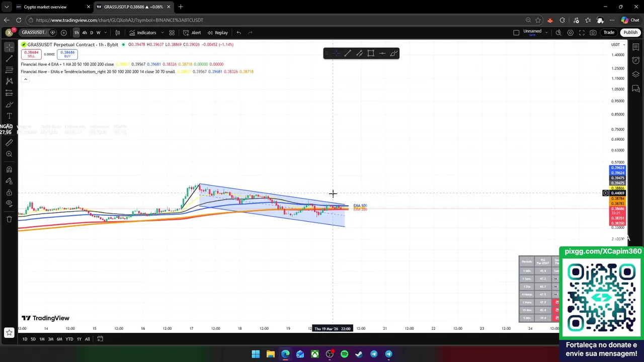Click the Publish button
This screenshot has height=362, width=644.
click(630, 33)
